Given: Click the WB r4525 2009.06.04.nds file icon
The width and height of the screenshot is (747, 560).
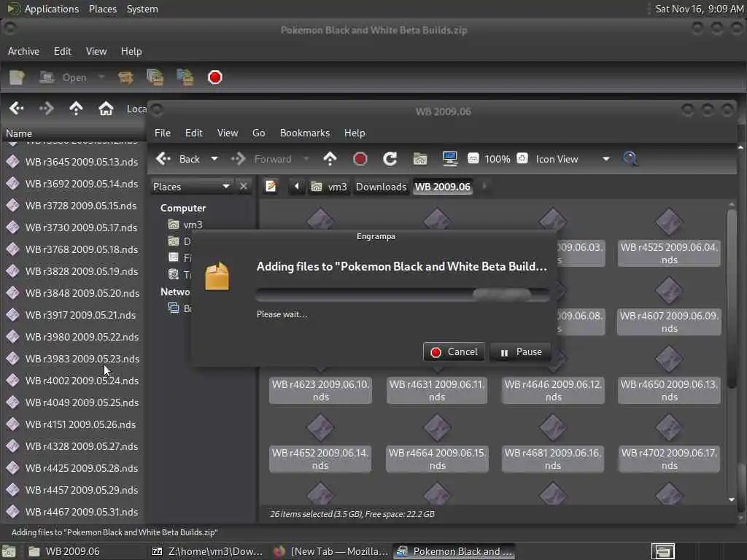Looking at the screenshot, I should point(669,222).
